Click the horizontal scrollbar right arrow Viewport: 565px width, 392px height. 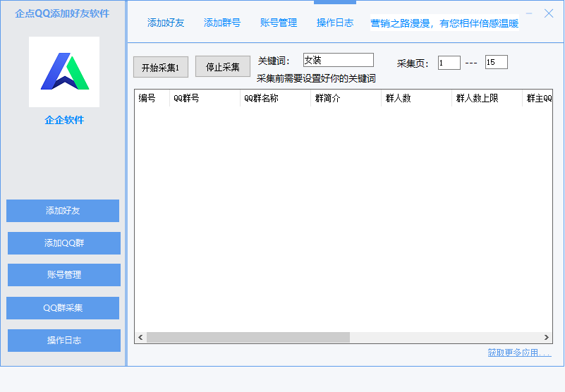pos(546,337)
